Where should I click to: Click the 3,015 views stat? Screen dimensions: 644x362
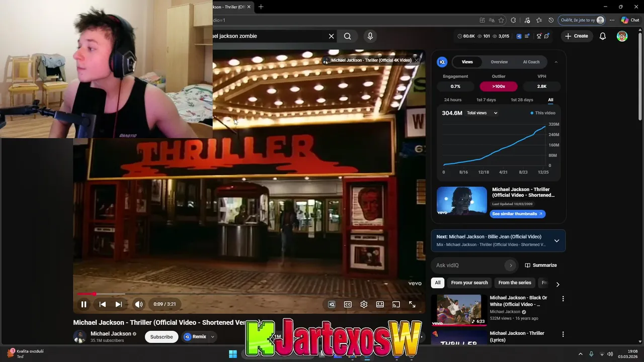click(x=501, y=36)
